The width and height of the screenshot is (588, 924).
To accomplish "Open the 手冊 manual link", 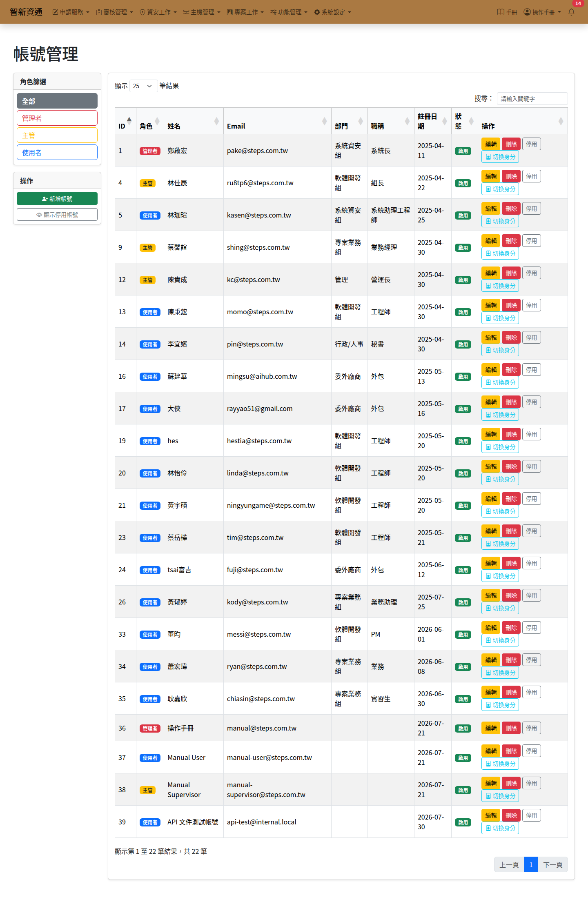I will click(507, 12).
